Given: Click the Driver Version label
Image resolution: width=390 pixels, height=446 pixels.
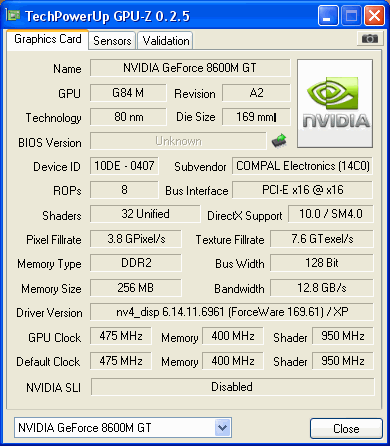Looking at the screenshot, I should tap(49, 313).
